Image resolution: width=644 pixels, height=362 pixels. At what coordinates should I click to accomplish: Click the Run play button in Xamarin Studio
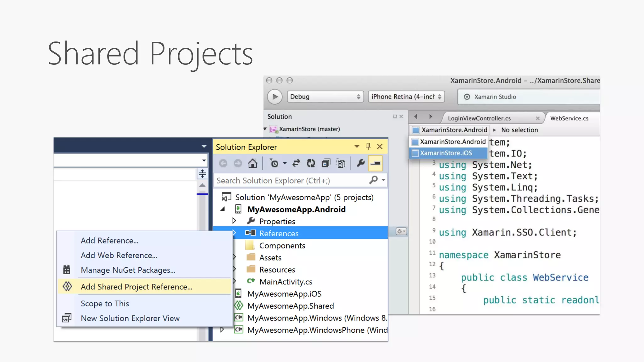click(x=275, y=96)
